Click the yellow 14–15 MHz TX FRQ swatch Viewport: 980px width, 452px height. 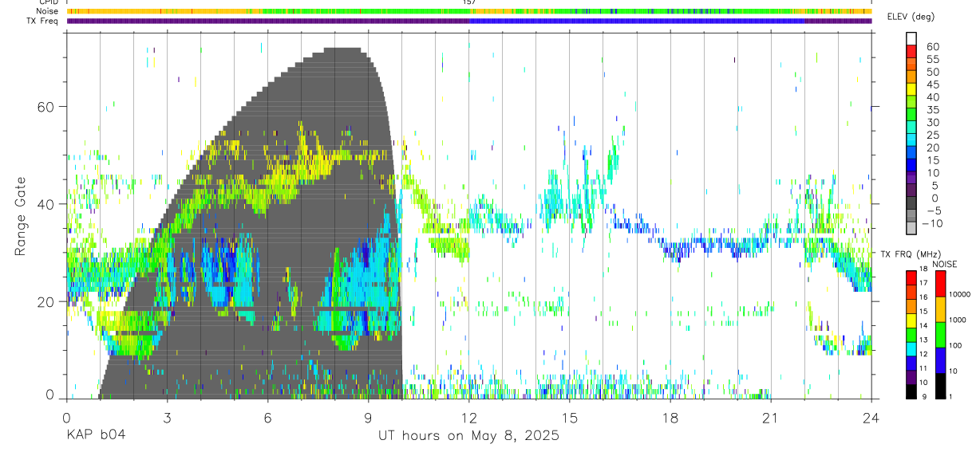[911, 320]
